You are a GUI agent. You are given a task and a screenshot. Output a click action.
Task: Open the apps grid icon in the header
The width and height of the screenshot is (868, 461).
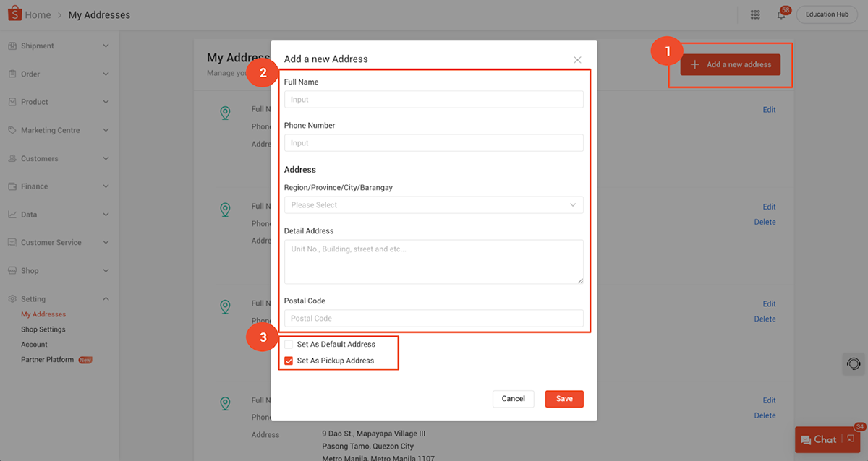pos(755,14)
